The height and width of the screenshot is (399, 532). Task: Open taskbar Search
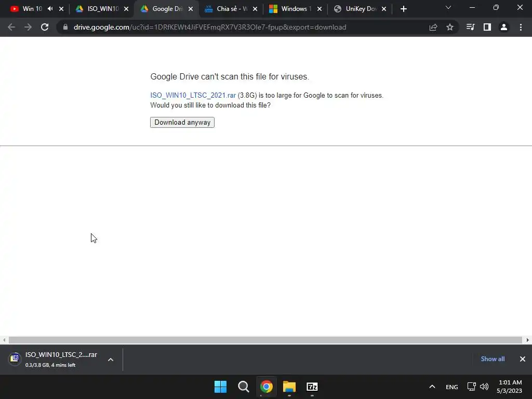[x=243, y=387]
